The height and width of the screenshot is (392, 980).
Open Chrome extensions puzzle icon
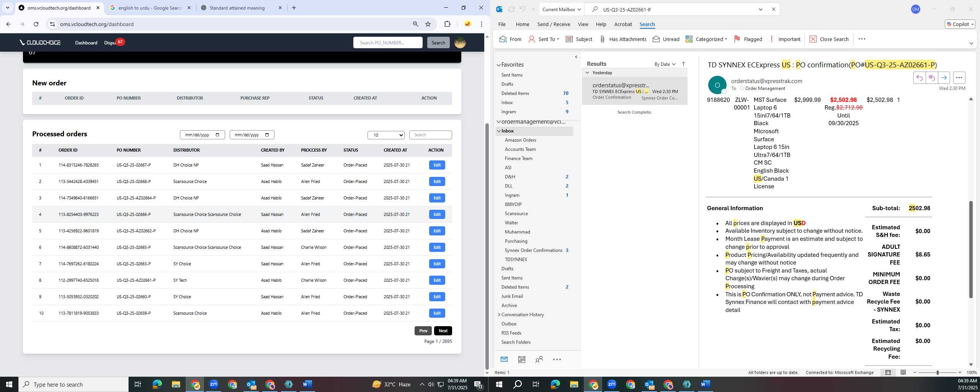[x=447, y=24]
